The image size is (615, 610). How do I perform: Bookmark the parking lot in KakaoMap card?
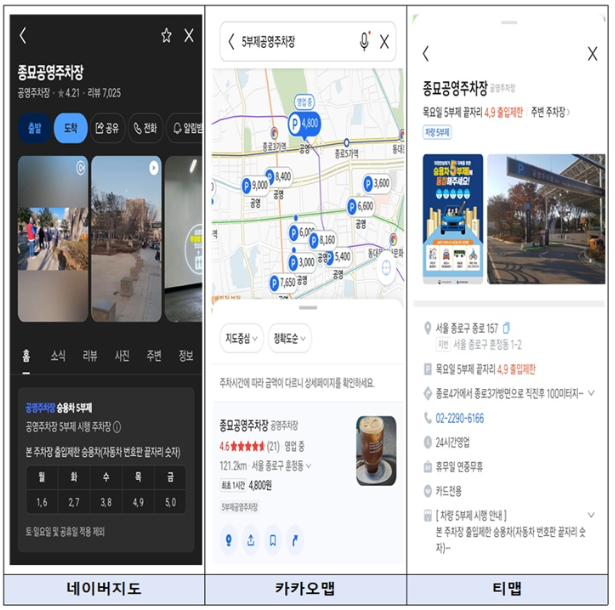[x=274, y=540]
